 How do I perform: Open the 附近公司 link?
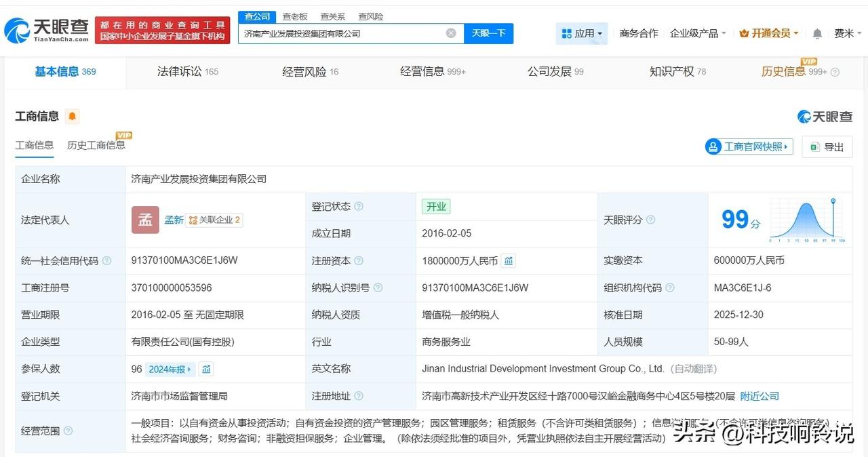point(759,396)
